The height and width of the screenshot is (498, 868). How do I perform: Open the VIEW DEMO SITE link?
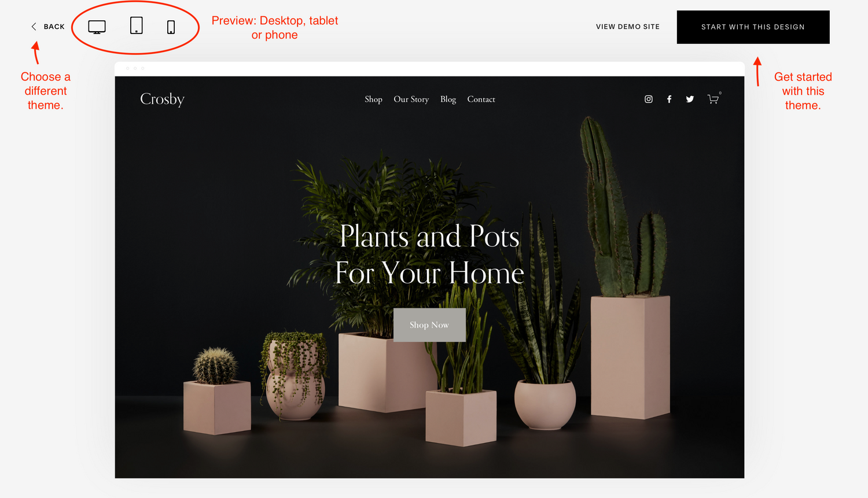point(628,27)
